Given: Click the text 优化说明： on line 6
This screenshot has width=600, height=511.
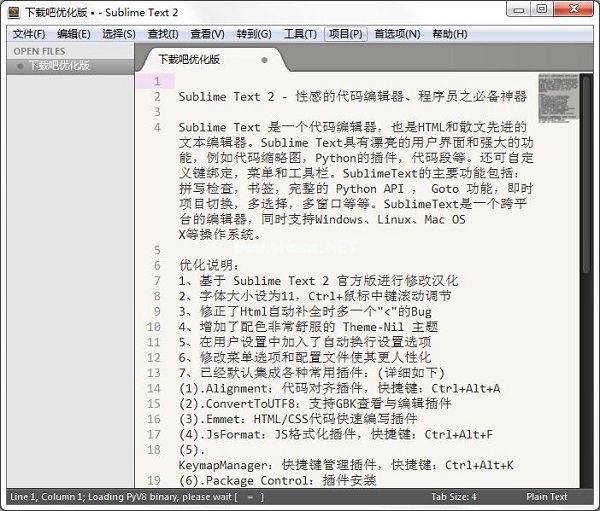Looking at the screenshot, I should pyautogui.click(x=209, y=266).
